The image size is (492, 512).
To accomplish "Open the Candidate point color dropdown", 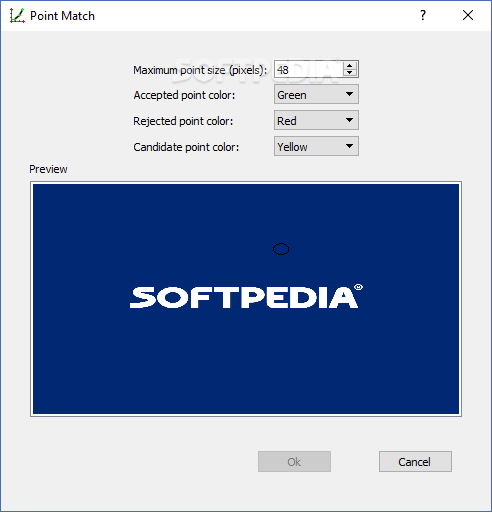I will 316,146.
